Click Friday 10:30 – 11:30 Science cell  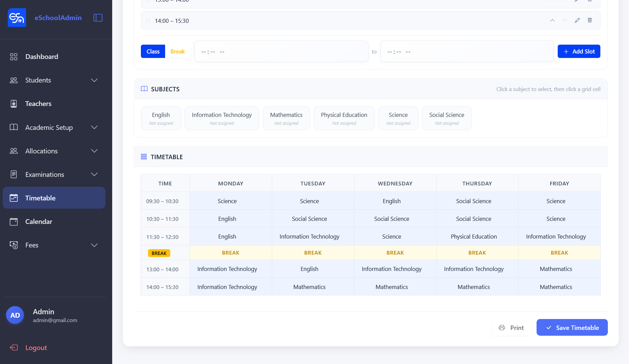tap(559, 219)
